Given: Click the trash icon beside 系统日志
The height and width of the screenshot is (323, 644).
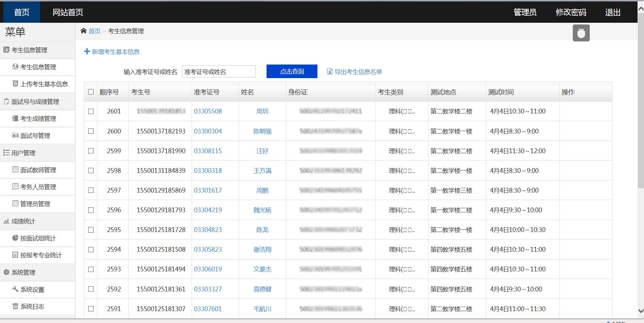Looking at the screenshot, I should point(15,306).
